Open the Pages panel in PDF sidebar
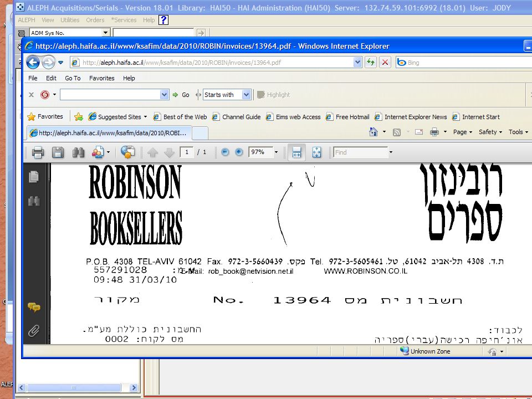 point(34,176)
